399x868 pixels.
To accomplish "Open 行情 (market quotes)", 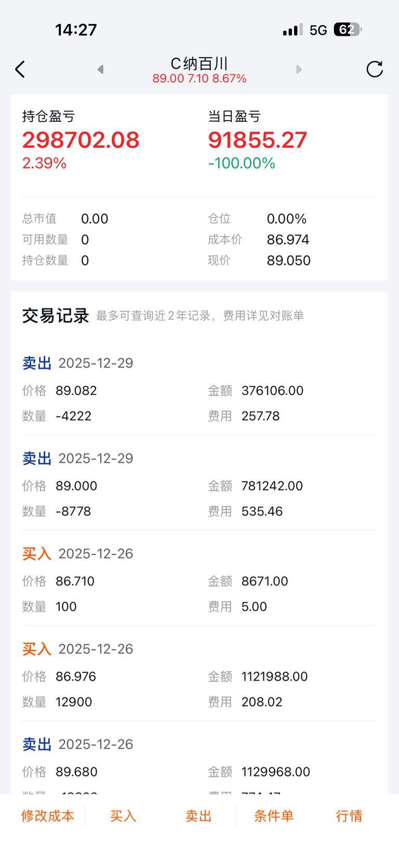I will coord(349,815).
